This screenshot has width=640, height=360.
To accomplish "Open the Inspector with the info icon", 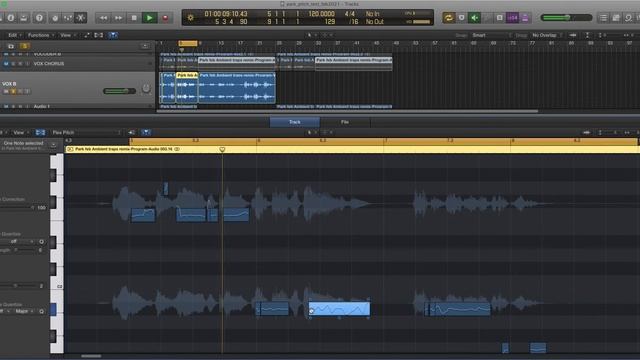I will click(x=11, y=18).
